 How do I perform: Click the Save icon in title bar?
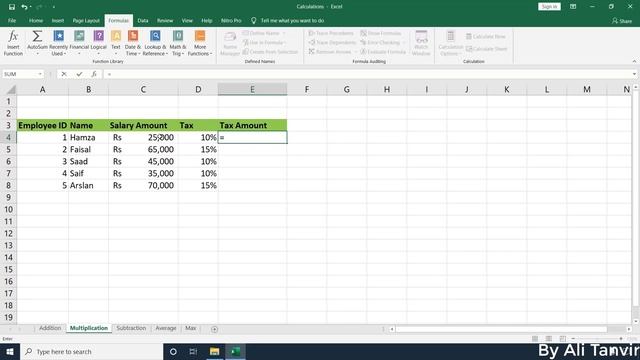coord(11,7)
